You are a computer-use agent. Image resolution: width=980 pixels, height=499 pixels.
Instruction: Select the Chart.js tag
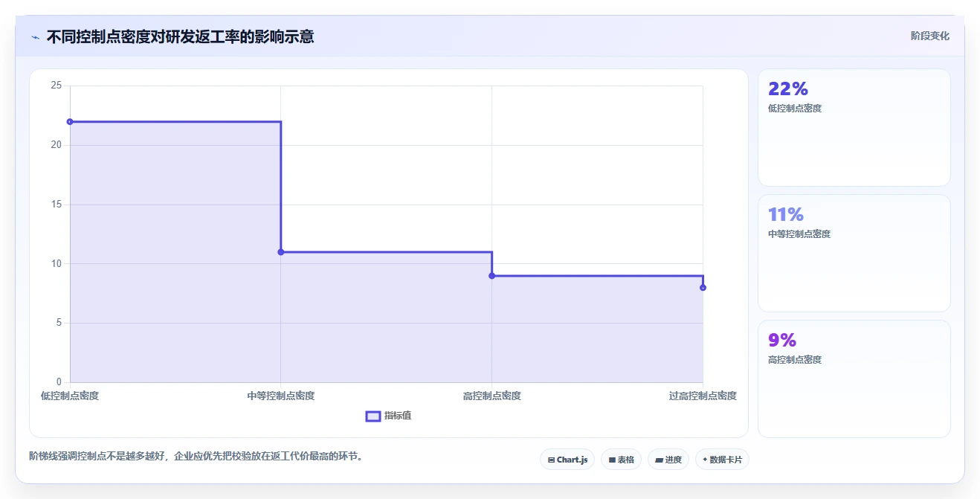tap(567, 460)
